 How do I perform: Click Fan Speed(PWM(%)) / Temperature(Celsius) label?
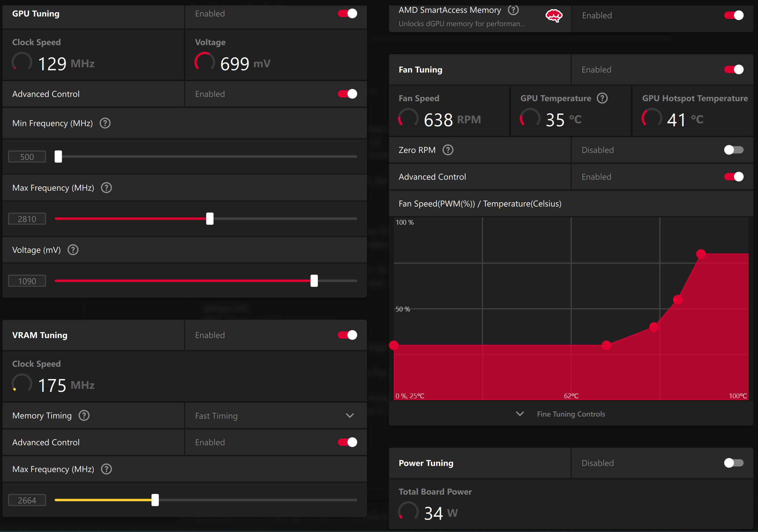click(480, 204)
